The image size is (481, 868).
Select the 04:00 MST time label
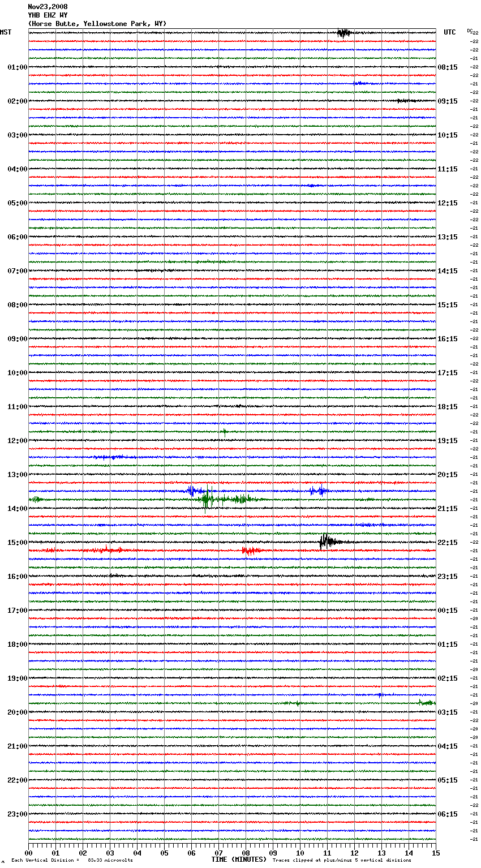click(18, 169)
